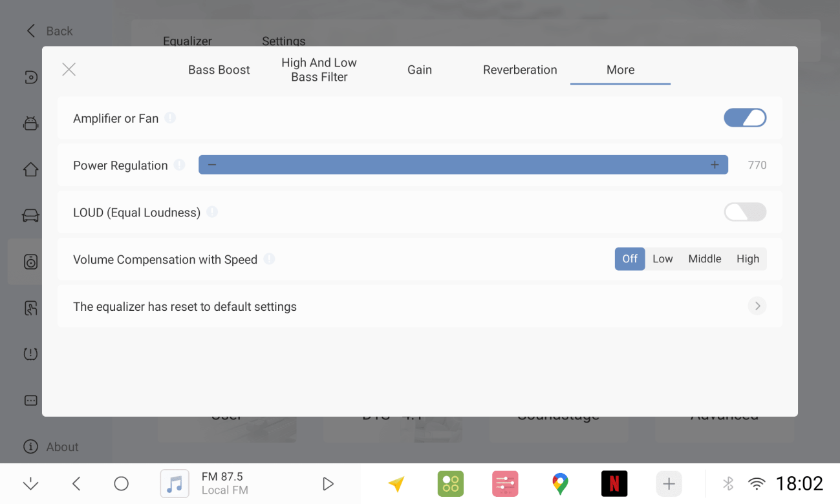Enable the LOUD (Equal Loudness) switch
This screenshot has width=840, height=504.
[x=745, y=212]
